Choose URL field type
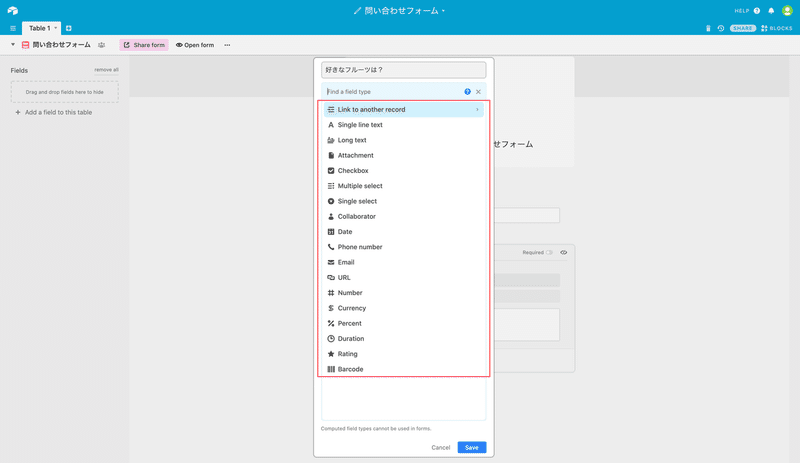Screen dimensions: 800x463 click(404, 278)
